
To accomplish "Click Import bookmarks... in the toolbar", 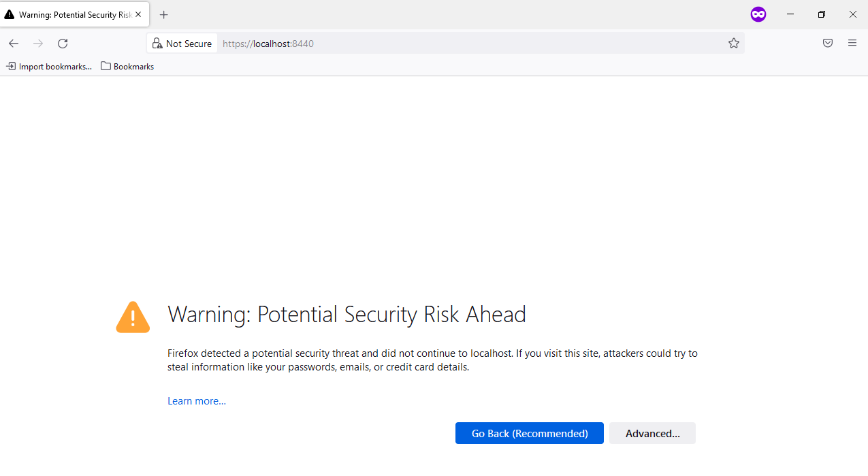I will tap(49, 66).
